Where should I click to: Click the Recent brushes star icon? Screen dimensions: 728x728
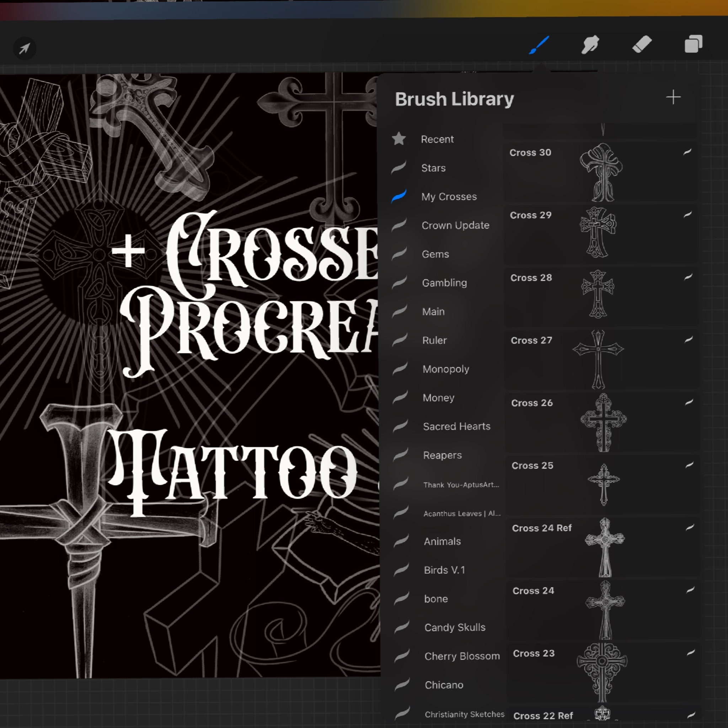click(400, 139)
